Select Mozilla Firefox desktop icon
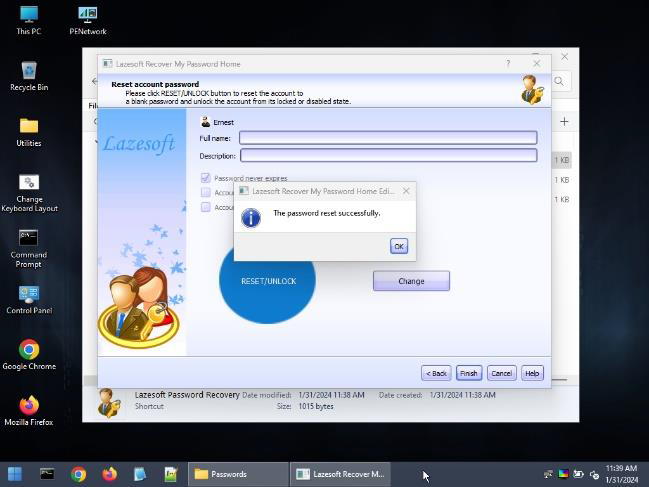649x487 pixels. [x=29, y=411]
